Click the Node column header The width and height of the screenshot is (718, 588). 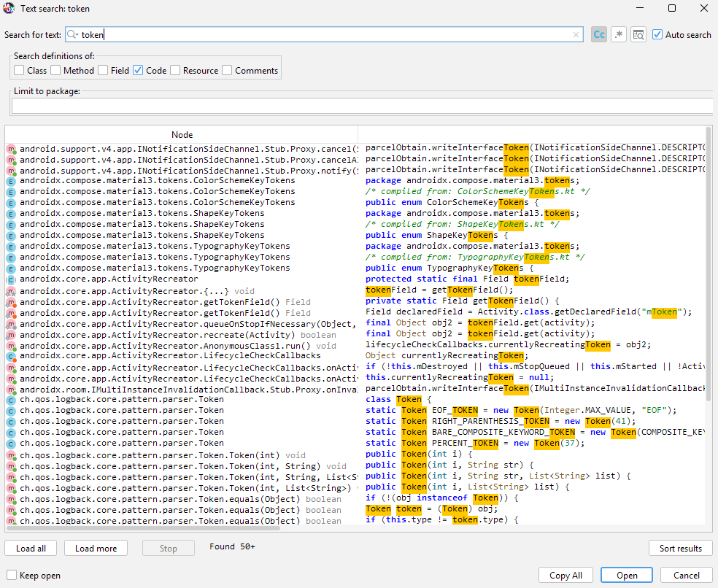point(182,134)
